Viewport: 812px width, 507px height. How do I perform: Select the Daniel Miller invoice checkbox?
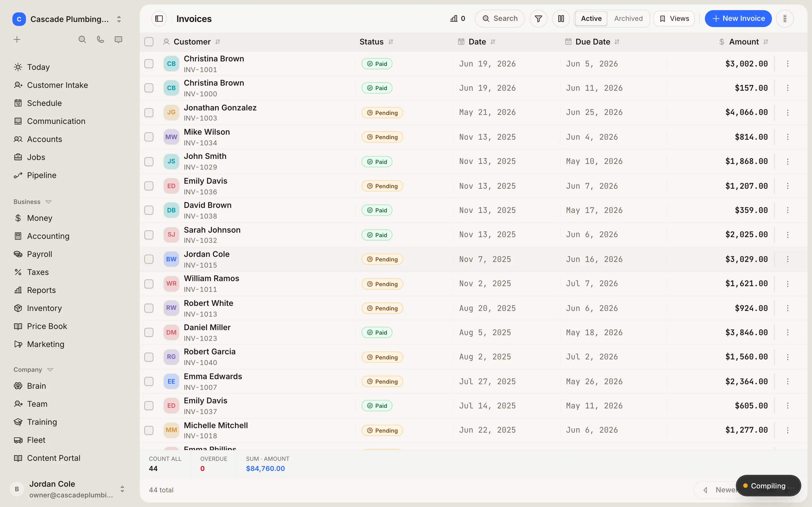pos(149,332)
